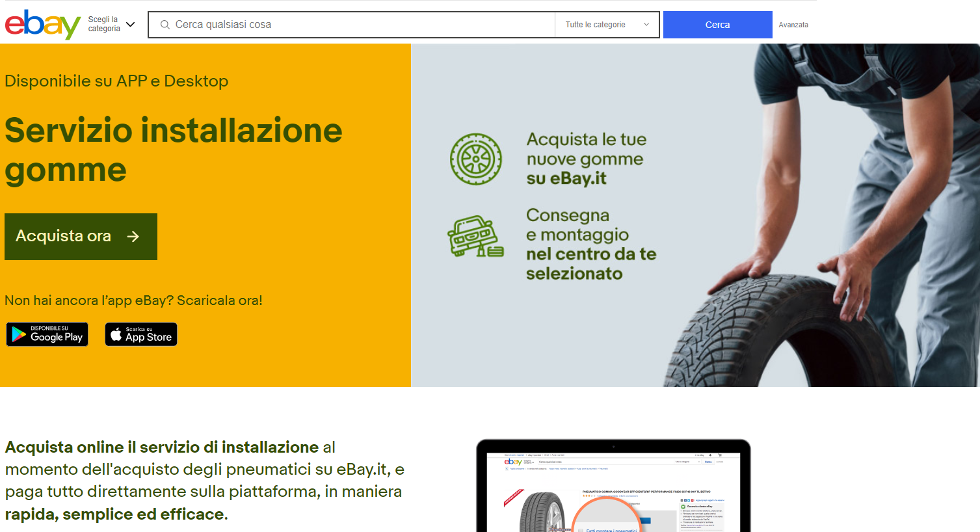
Task: Click the Disponibile su APP e Desktop text
Action: tap(116, 81)
